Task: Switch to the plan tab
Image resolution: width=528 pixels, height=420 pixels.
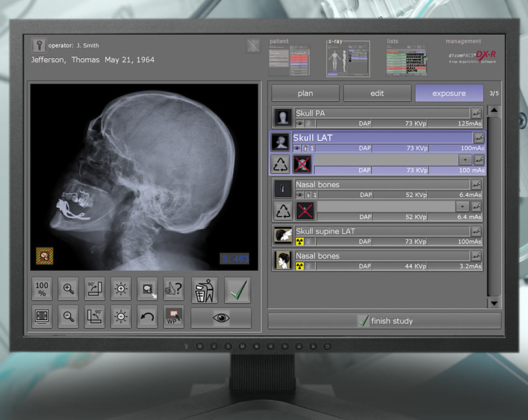Action: (x=305, y=93)
